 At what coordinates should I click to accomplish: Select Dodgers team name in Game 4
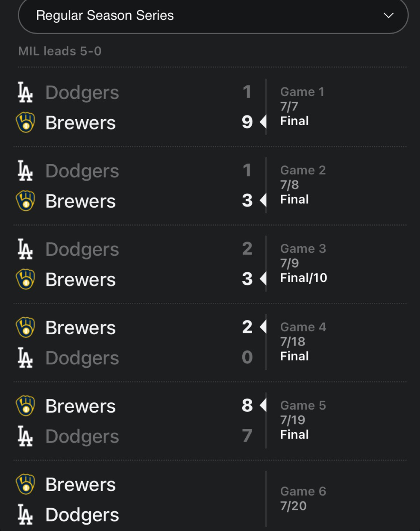tap(82, 358)
